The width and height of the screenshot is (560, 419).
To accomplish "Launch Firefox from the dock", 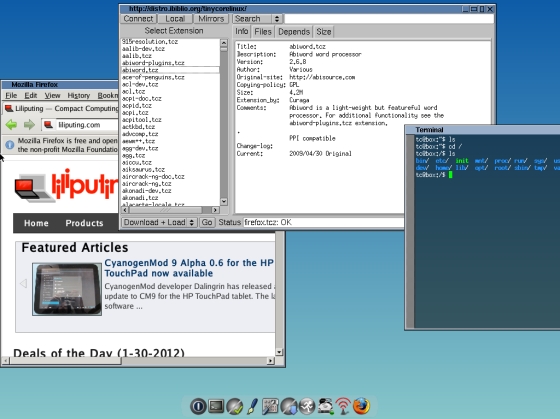I will point(361,406).
